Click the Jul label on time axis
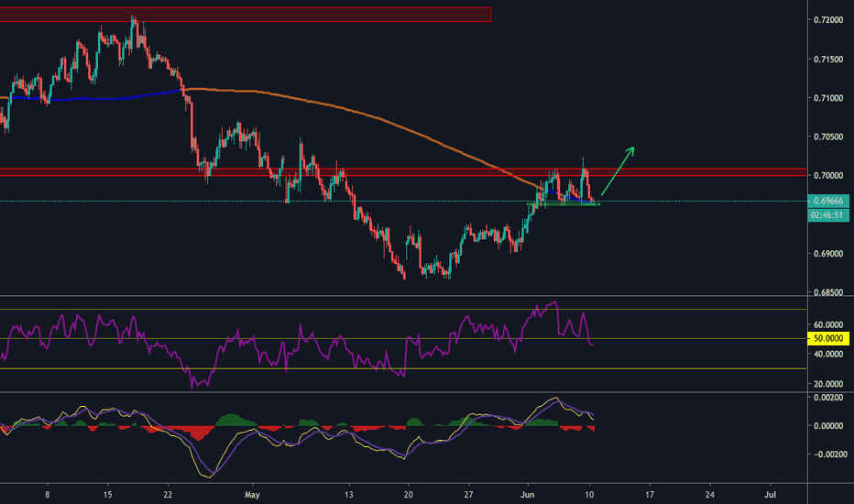 770,495
